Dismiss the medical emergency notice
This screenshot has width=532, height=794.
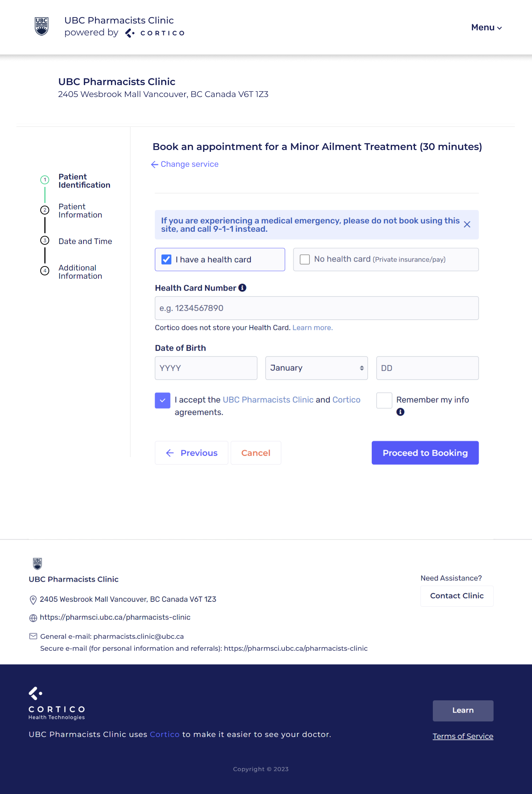[467, 224]
